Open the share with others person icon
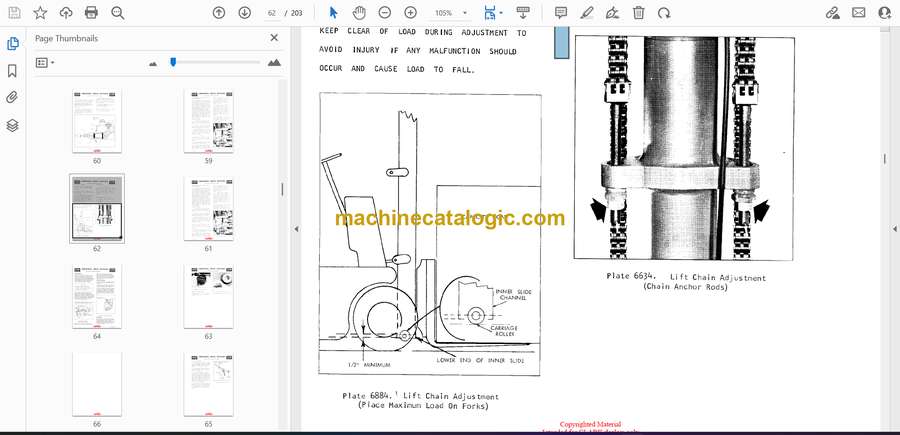900x435 pixels. pyautogui.click(x=885, y=13)
